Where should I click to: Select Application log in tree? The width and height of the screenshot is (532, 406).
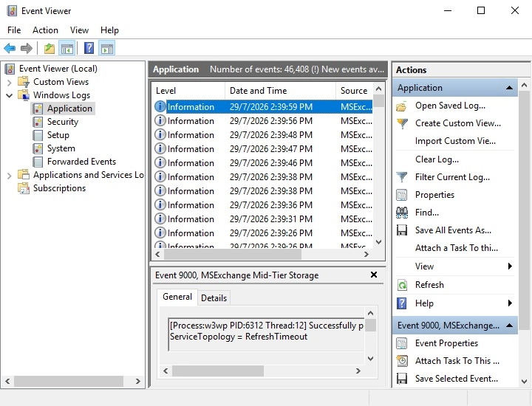(x=69, y=109)
